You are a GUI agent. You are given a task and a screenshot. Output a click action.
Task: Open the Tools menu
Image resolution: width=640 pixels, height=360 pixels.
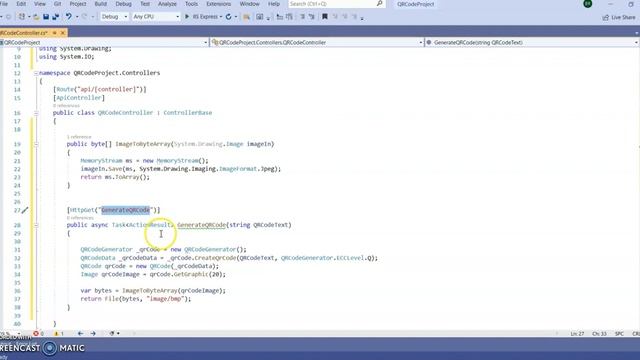[191, 4]
